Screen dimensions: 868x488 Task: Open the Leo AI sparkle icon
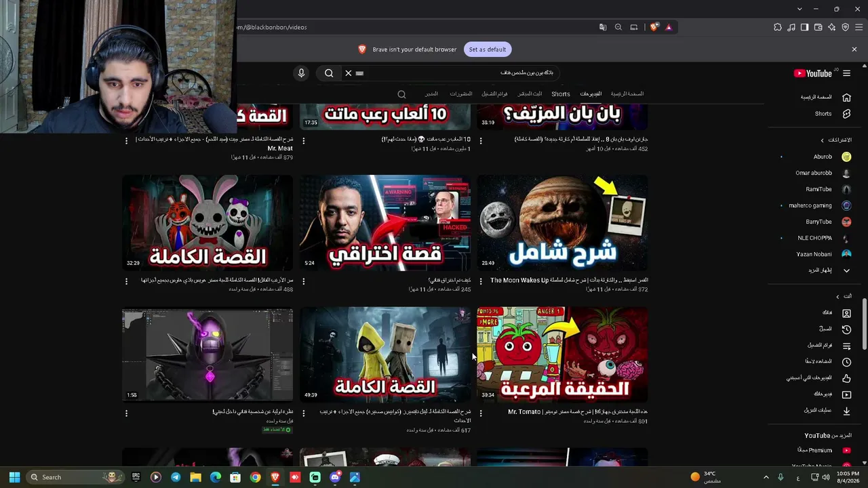[x=832, y=27]
